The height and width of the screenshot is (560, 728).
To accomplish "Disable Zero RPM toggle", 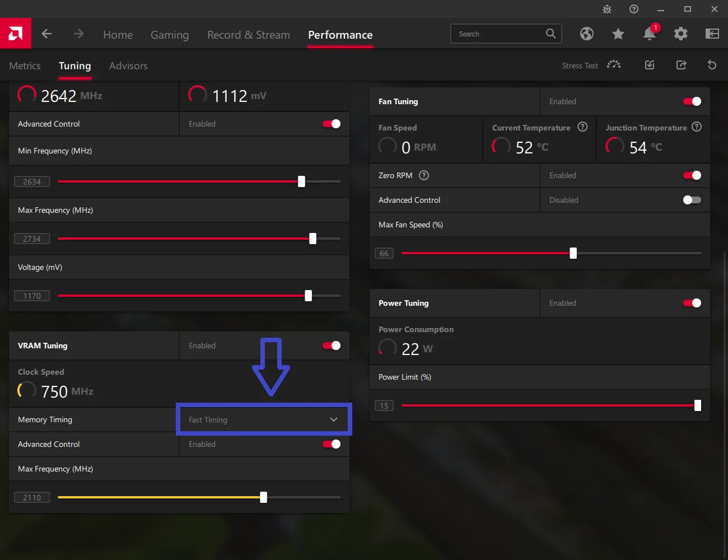I will [692, 175].
